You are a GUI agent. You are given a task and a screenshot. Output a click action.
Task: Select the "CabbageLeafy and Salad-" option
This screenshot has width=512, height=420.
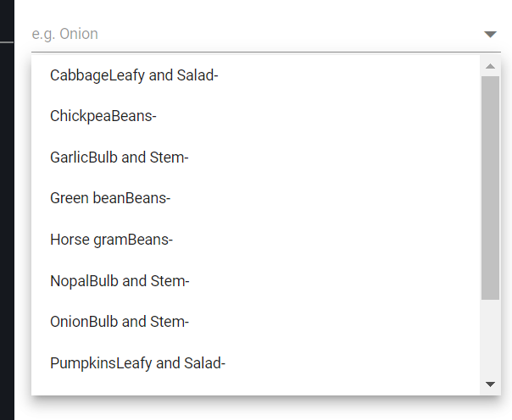[134, 75]
